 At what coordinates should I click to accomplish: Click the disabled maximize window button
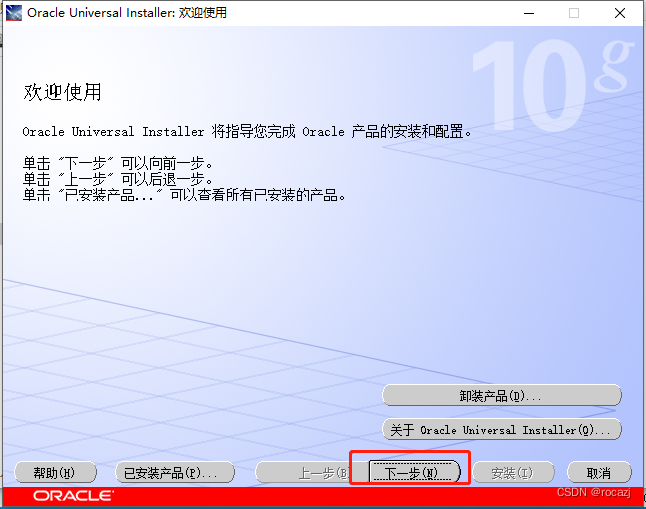pos(574,13)
